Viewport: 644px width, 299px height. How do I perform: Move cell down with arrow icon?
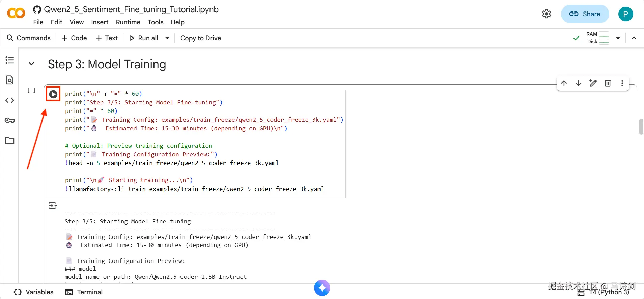[x=579, y=83]
